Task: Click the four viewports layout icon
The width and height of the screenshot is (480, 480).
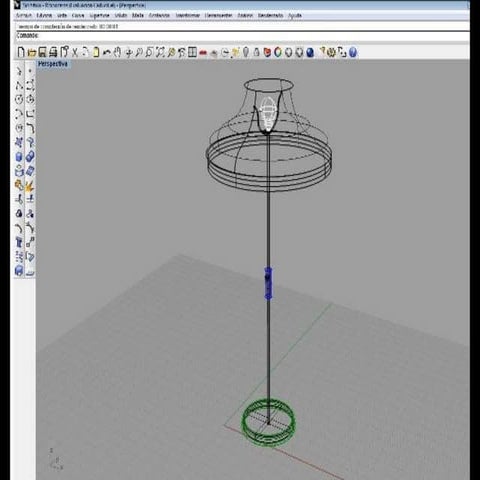Action: coord(192,52)
